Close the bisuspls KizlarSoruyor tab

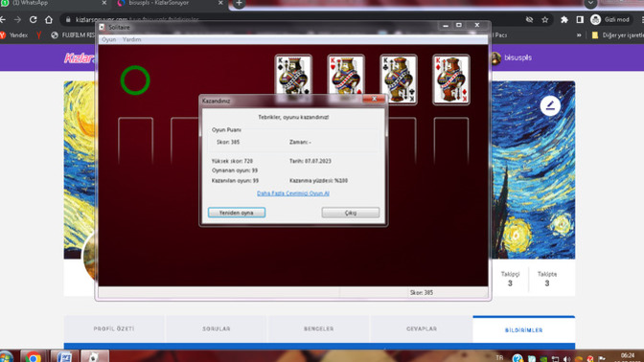220,3
